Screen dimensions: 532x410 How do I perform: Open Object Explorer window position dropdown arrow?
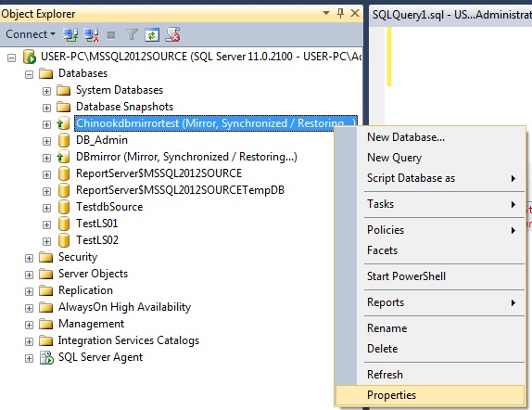(326, 13)
